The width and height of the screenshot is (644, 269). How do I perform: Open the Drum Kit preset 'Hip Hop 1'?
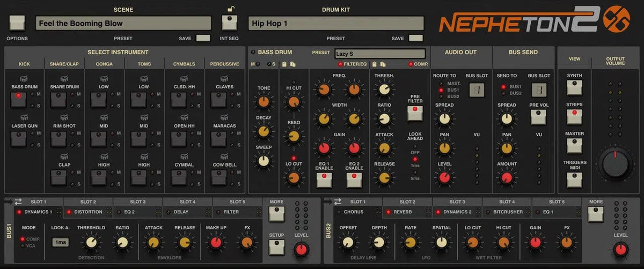pyautogui.click(x=335, y=24)
